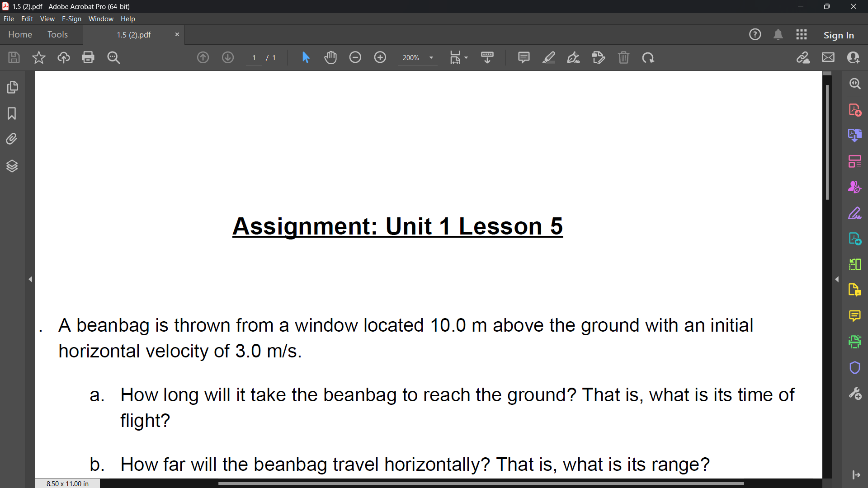
Task: Toggle the Selection tool
Action: click(x=306, y=57)
